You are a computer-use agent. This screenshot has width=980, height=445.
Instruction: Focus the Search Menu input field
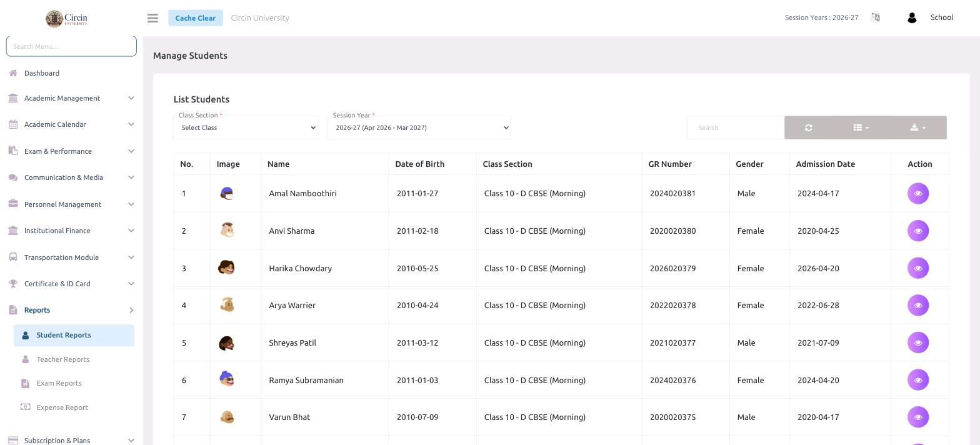tap(71, 46)
